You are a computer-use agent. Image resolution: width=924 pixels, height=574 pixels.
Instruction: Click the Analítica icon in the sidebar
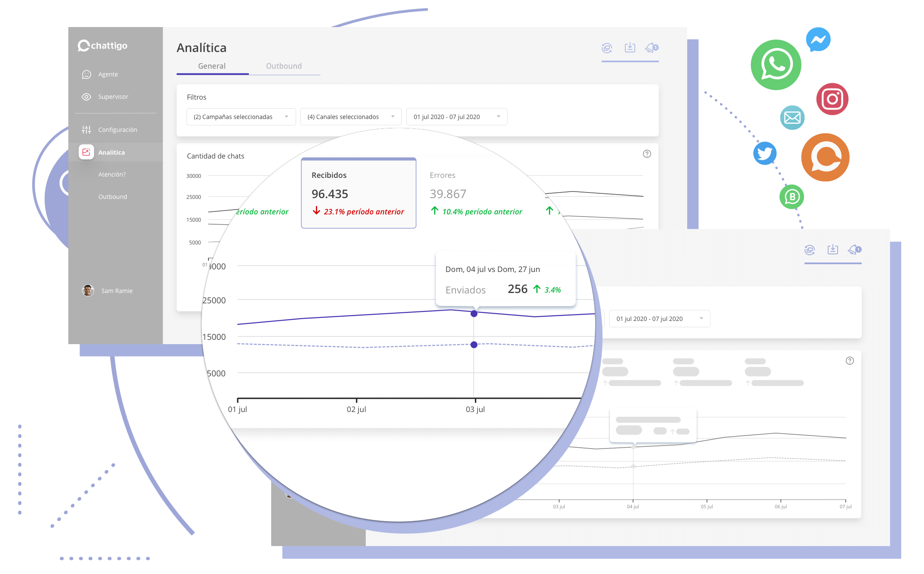tap(86, 152)
